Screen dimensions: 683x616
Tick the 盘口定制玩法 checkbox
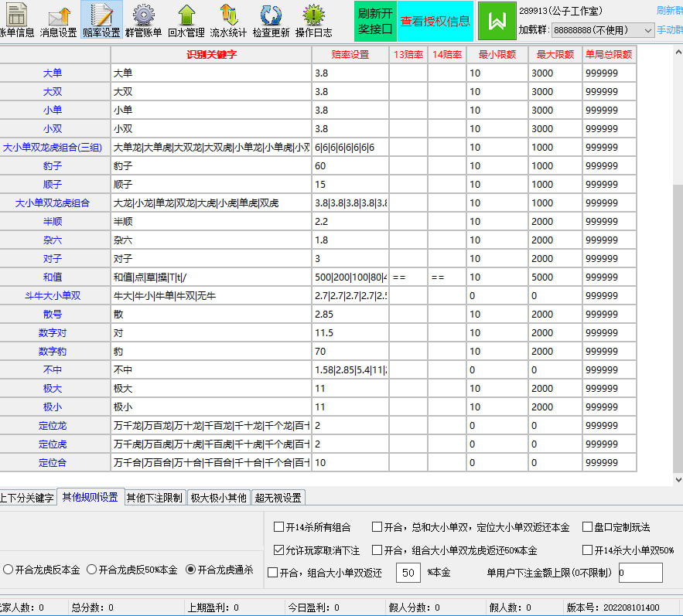pyautogui.click(x=588, y=528)
